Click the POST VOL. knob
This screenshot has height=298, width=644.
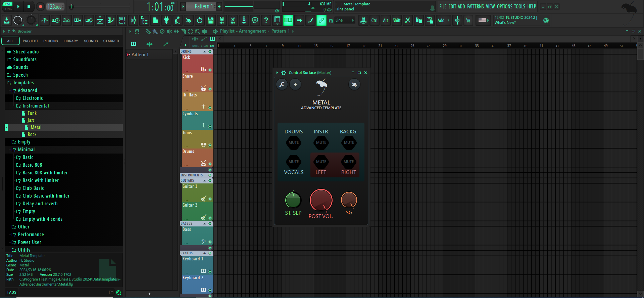point(321,200)
